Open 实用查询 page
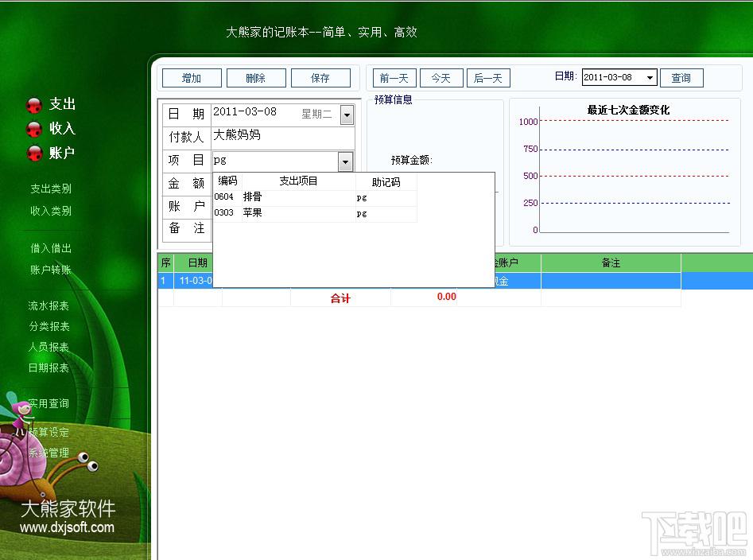 (x=49, y=403)
